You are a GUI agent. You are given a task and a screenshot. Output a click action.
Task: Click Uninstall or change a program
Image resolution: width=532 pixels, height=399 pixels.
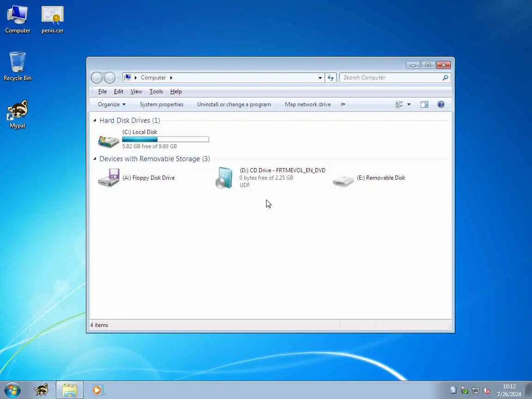[x=234, y=104]
